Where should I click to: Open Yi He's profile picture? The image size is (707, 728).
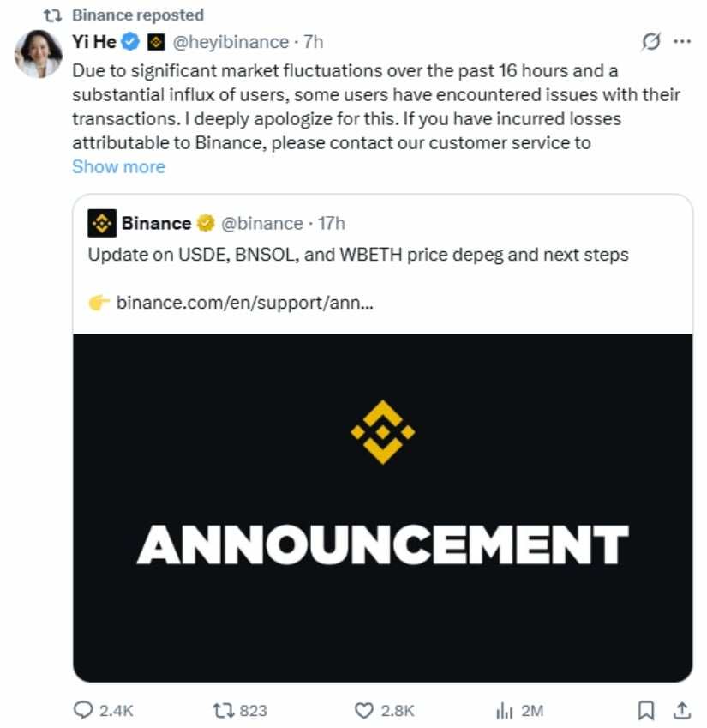[38, 51]
